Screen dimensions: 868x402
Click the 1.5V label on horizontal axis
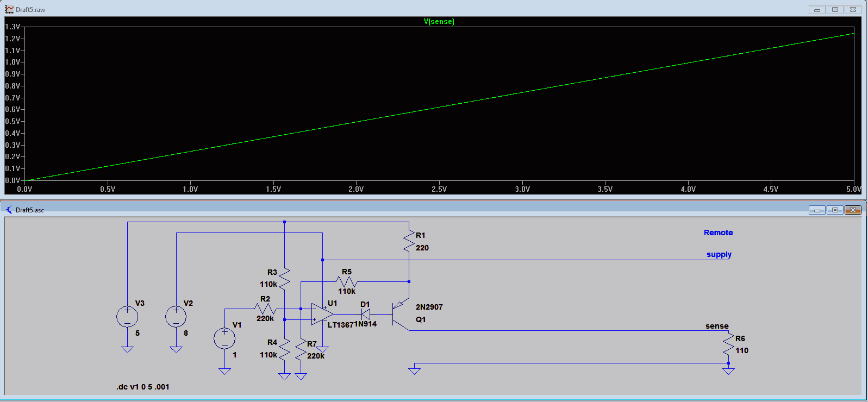click(x=273, y=189)
